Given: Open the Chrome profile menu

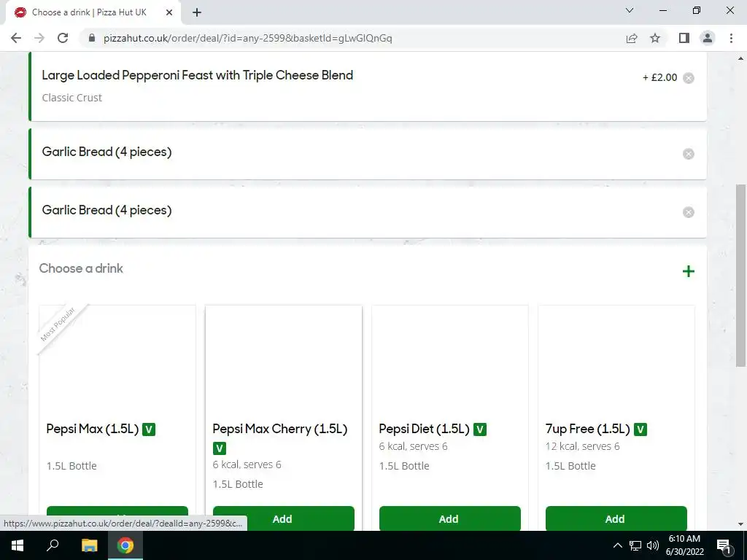Looking at the screenshot, I should [708, 38].
